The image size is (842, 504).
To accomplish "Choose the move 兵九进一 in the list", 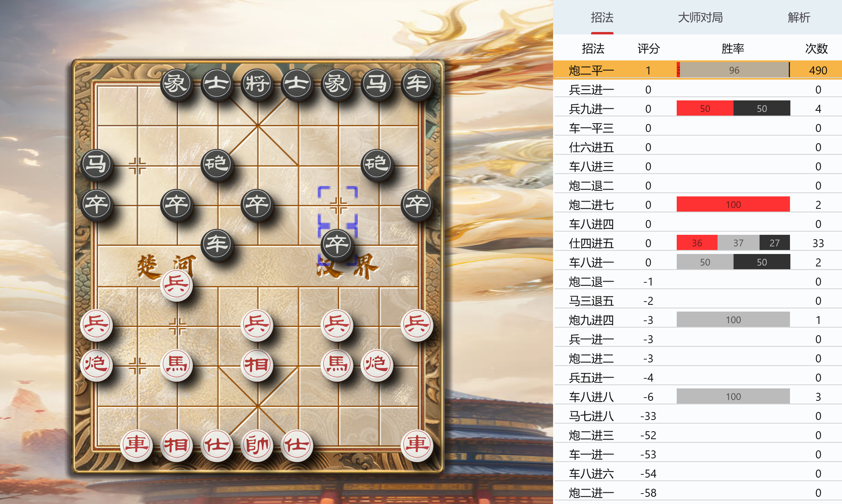I will click(x=698, y=109).
